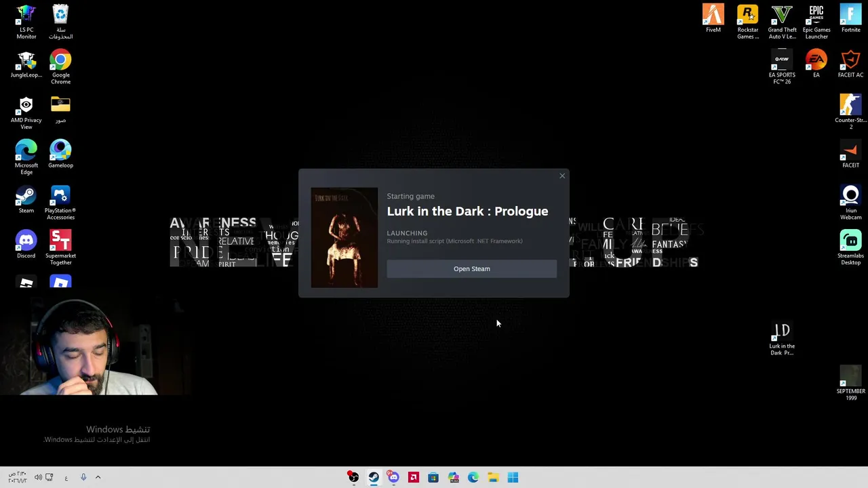This screenshot has width=868, height=488.
Task: Open the network tray icon
Action: (49, 477)
